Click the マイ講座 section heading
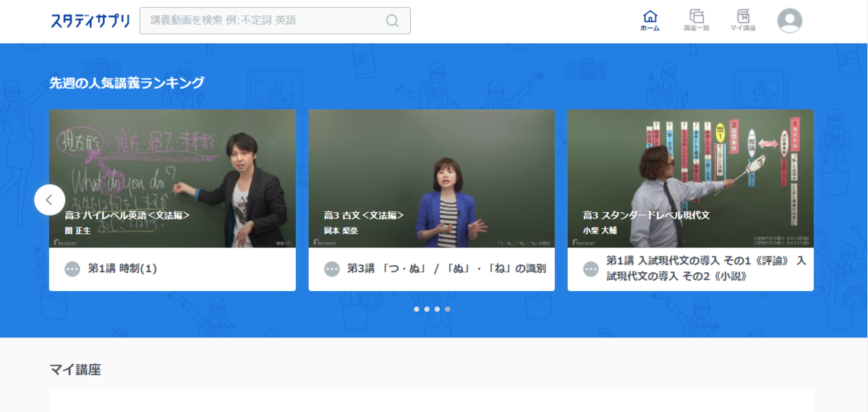This screenshot has width=868, height=412. click(x=75, y=370)
